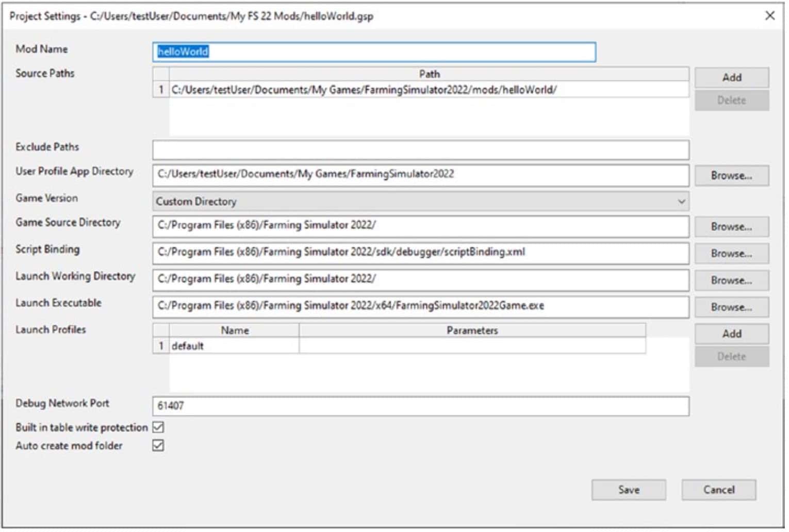Viewport: 789px width, 532px height.
Task: Click row number 1 in Source Paths
Action: (161, 90)
